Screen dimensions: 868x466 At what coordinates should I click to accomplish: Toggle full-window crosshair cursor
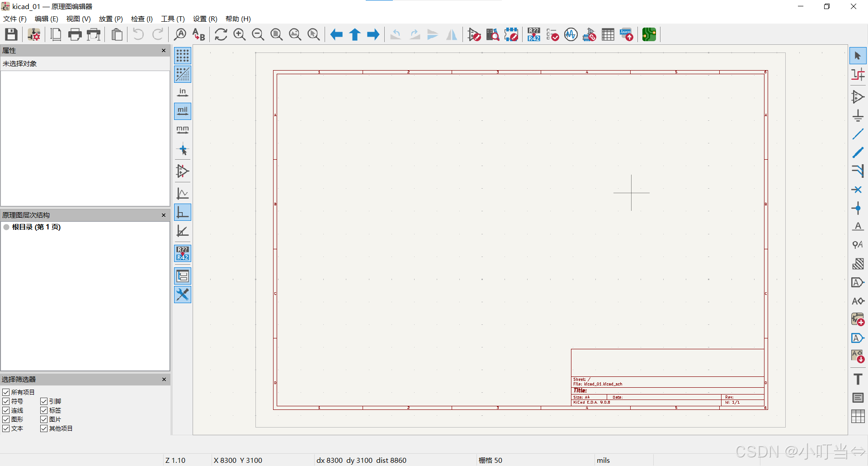click(183, 149)
